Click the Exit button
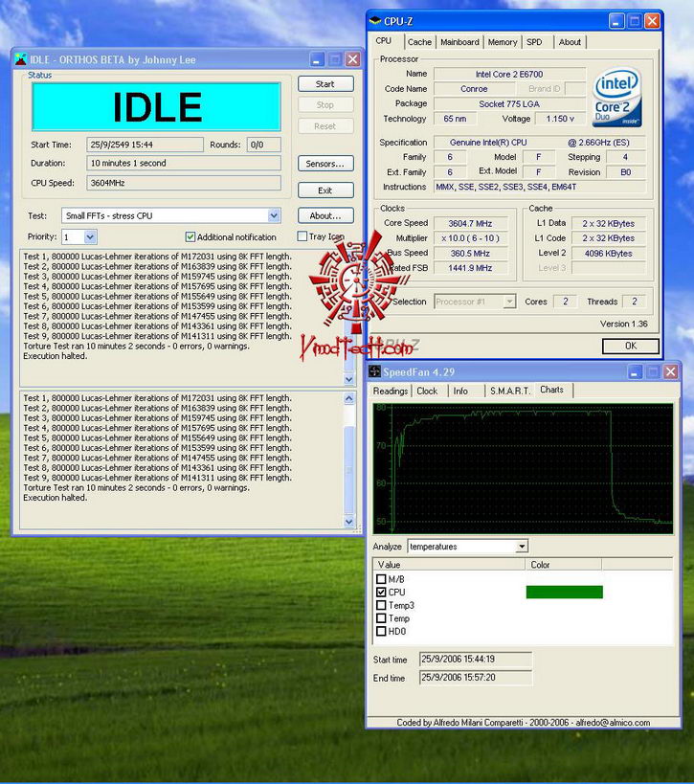The width and height of the screenshot is (694, 784). [325, 190]
